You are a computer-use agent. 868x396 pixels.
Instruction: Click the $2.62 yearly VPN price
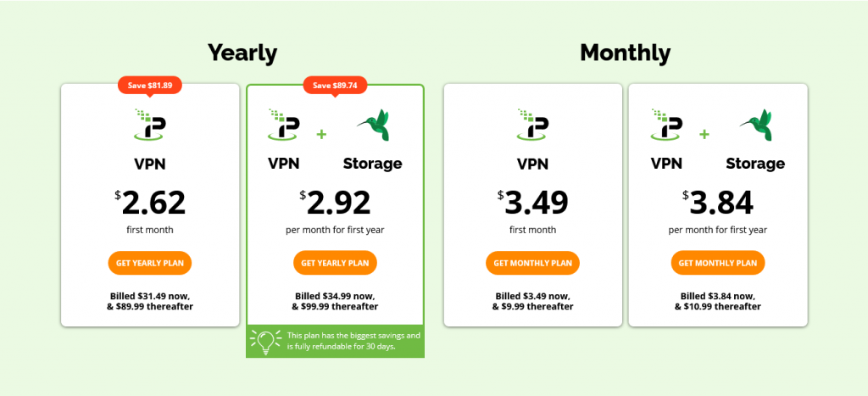click(149, 203)
